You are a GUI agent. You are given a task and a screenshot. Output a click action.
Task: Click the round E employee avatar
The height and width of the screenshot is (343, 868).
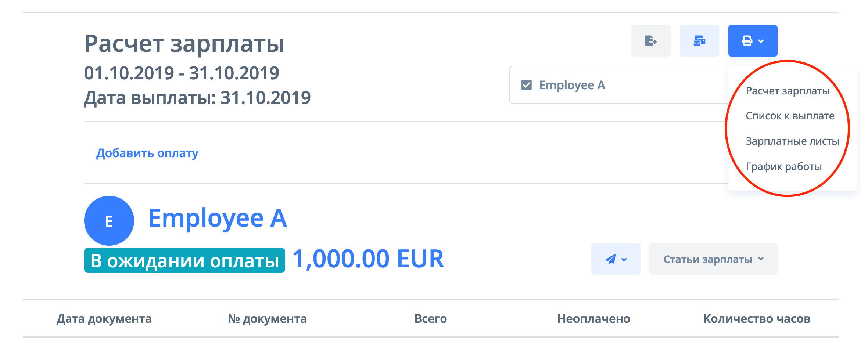(109, 221)
